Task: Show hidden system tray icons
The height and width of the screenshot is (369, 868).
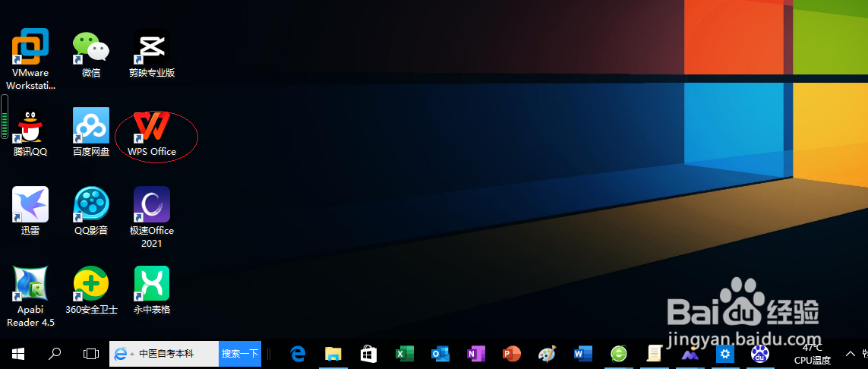Action: [851, 354]
